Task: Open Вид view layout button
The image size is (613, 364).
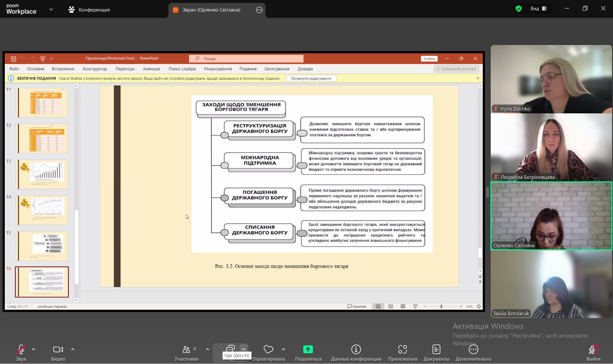Action: (539, 9)
